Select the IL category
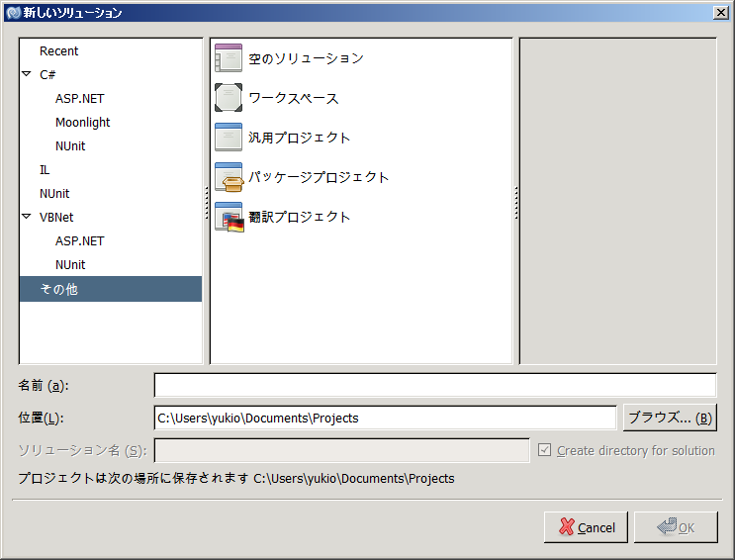 45,170
